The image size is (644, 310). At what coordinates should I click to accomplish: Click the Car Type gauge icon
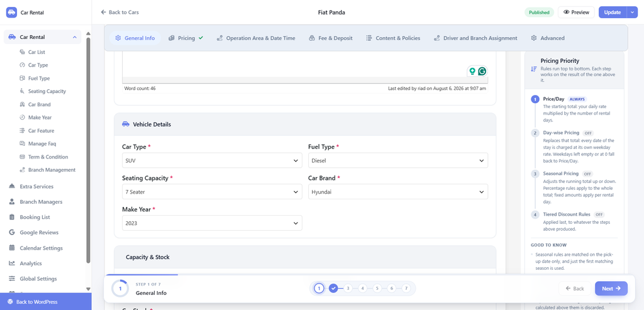pyautogui.click(x=22, y=65)
